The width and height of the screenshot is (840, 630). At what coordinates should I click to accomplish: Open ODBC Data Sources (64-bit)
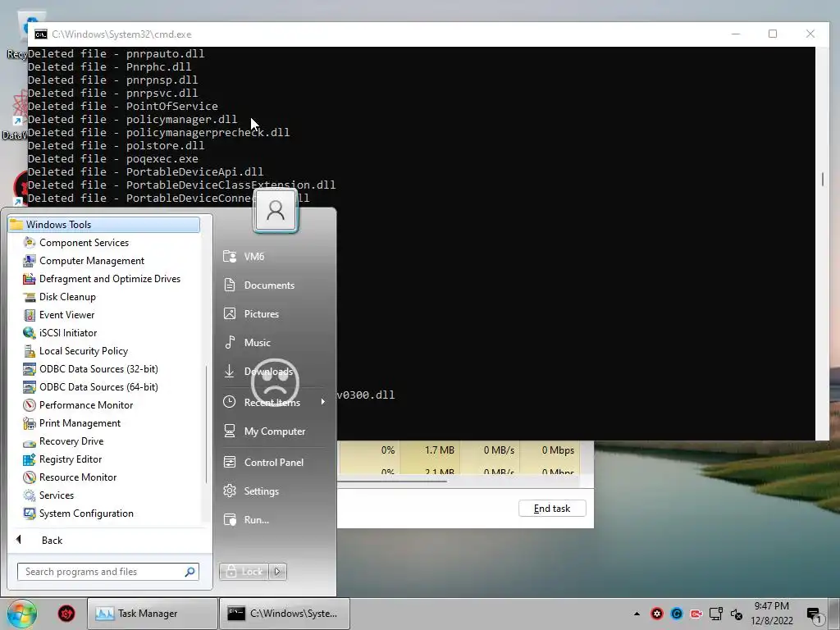click(x=98, y=387)
